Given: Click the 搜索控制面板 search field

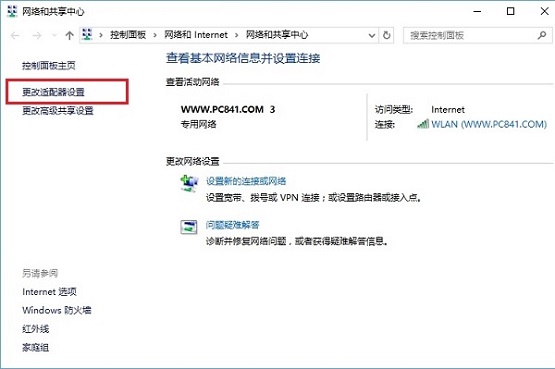Looking at the screenshot, I should point(477,35).
